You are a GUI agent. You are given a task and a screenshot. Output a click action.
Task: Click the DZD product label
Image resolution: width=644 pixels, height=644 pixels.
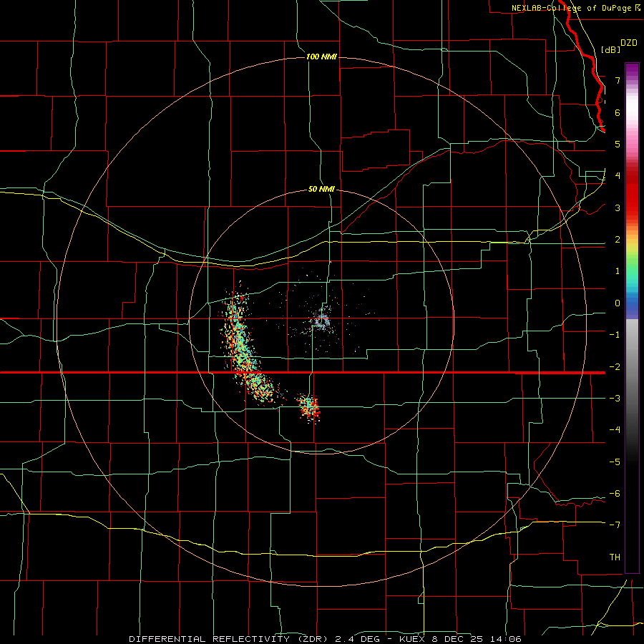(629, 43)
